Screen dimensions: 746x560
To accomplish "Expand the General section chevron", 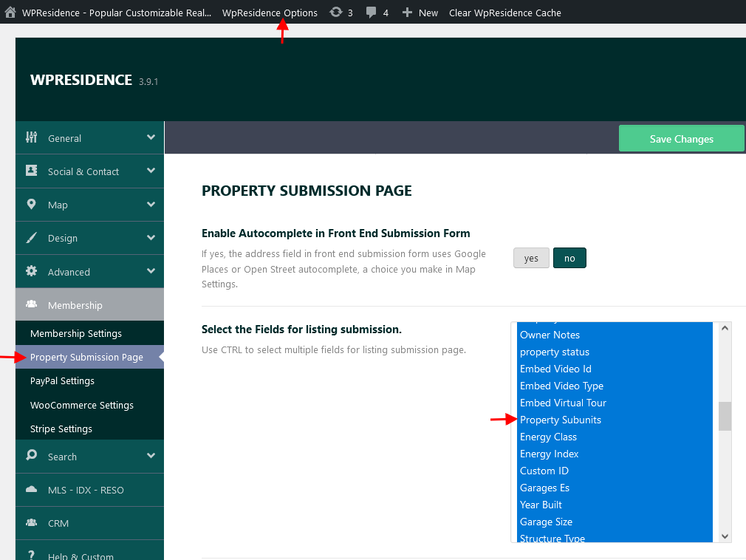I will point(151,137).
